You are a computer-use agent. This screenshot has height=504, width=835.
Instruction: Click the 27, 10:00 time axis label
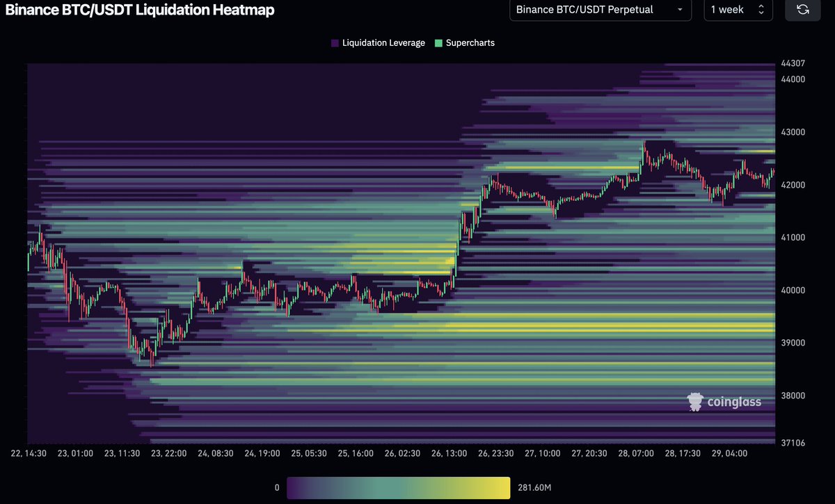pyautogui.click(x=543, y=453)
